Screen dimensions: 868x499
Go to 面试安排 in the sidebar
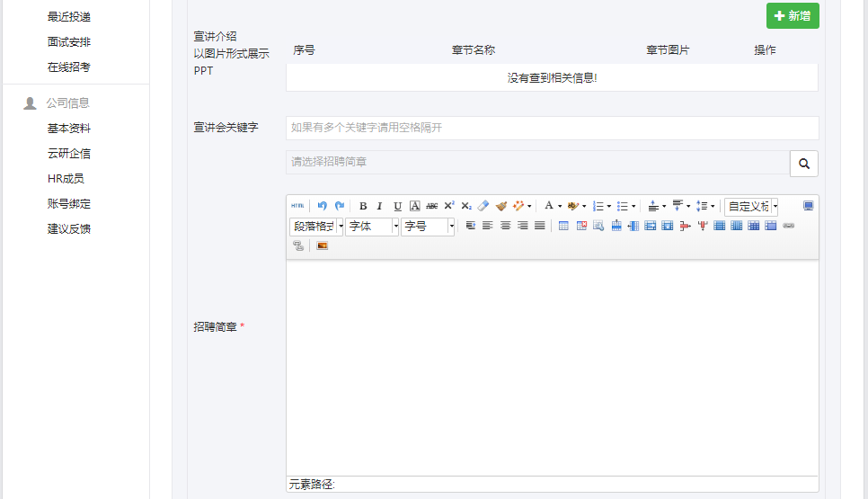[69, 42]
